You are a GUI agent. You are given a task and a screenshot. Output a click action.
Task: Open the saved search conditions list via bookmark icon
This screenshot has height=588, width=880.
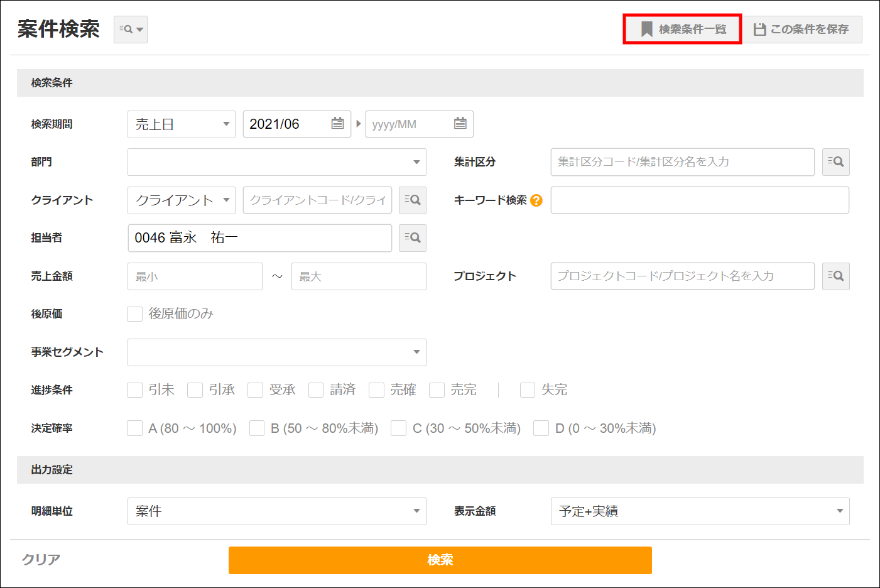682,29
